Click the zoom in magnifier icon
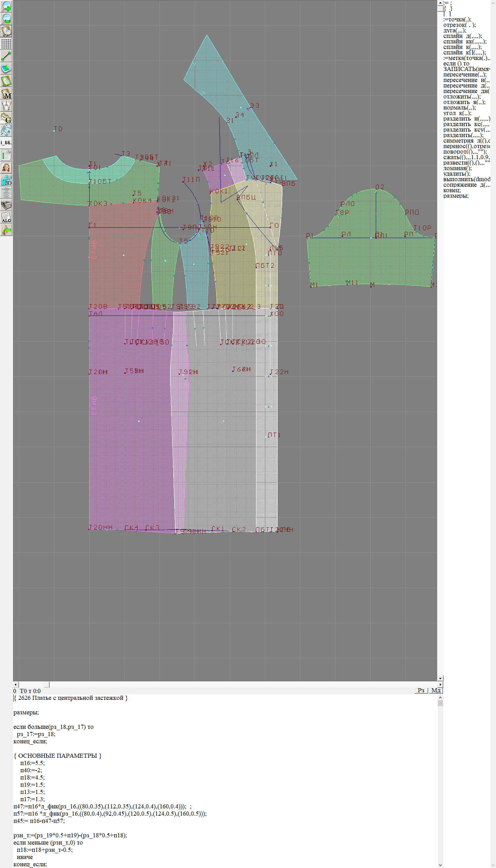Screen dimensions: 496x868 click(x=6, y=6)
